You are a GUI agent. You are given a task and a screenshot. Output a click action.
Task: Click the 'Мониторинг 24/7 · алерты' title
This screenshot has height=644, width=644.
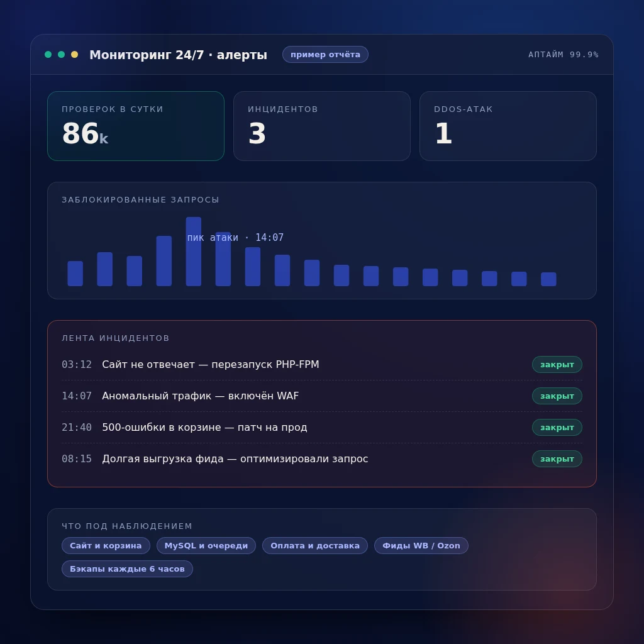click(x=178, y=55)
